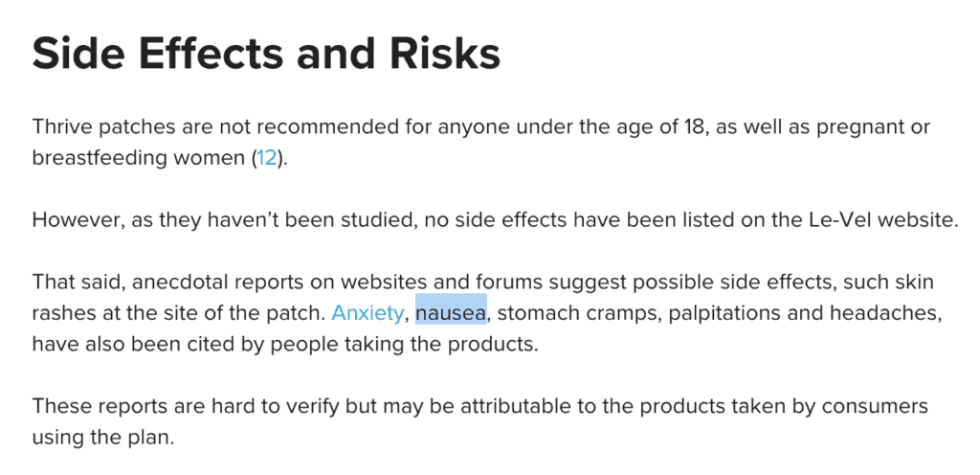Open the citation link numbered 12

(266, 158)
